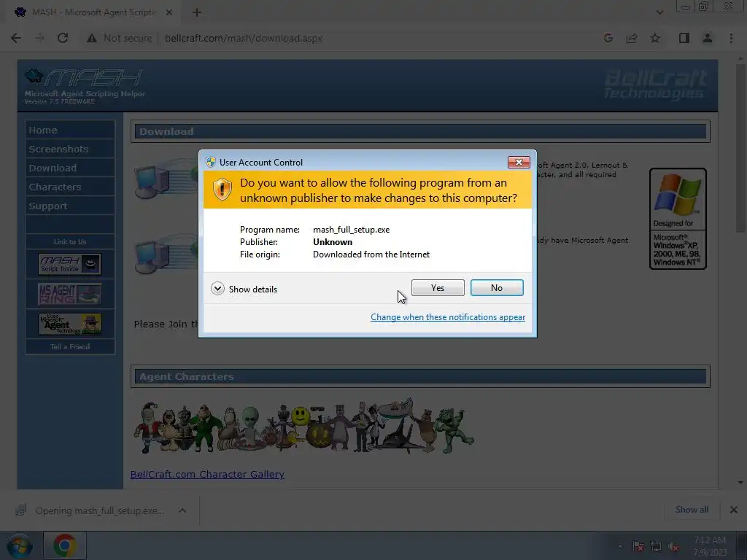Click the UAC shield warning icon
The height and width of the screenshot is (560, 747).
click(x=222, y=190)
